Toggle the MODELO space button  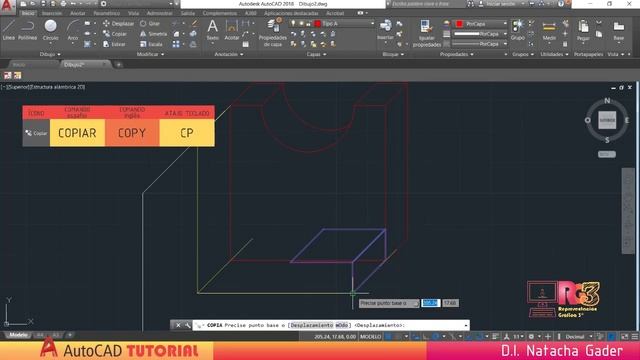point(370,337)
